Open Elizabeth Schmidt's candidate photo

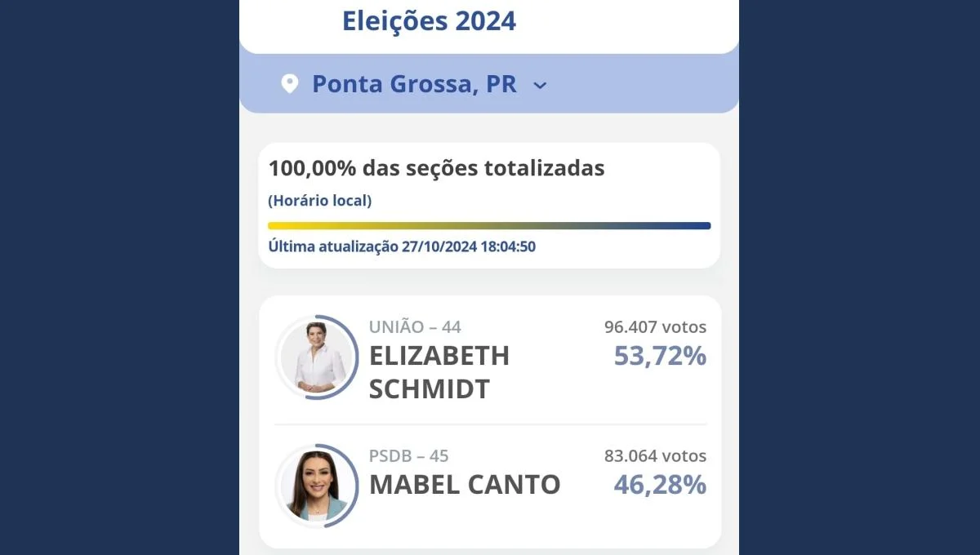(x=317, y=357)
